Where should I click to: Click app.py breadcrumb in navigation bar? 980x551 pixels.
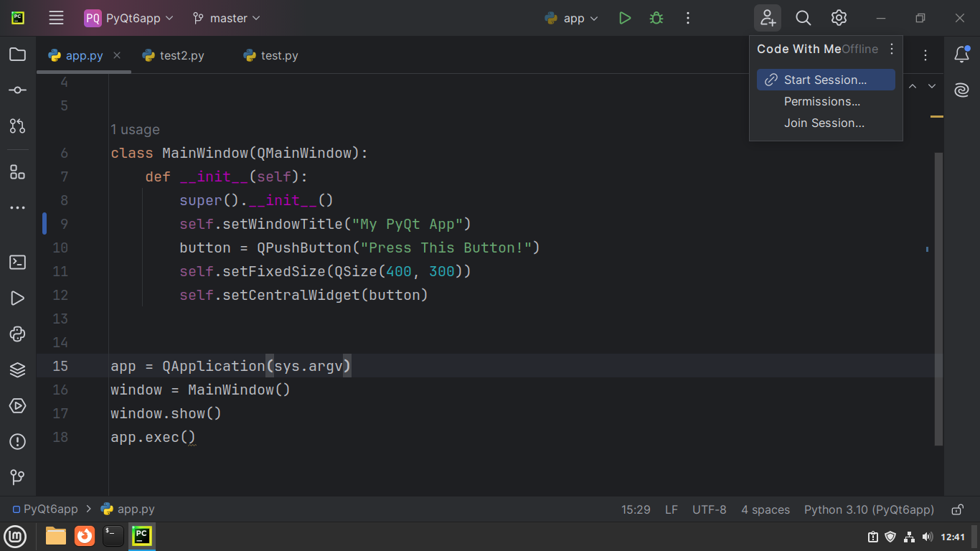[128, 509]
